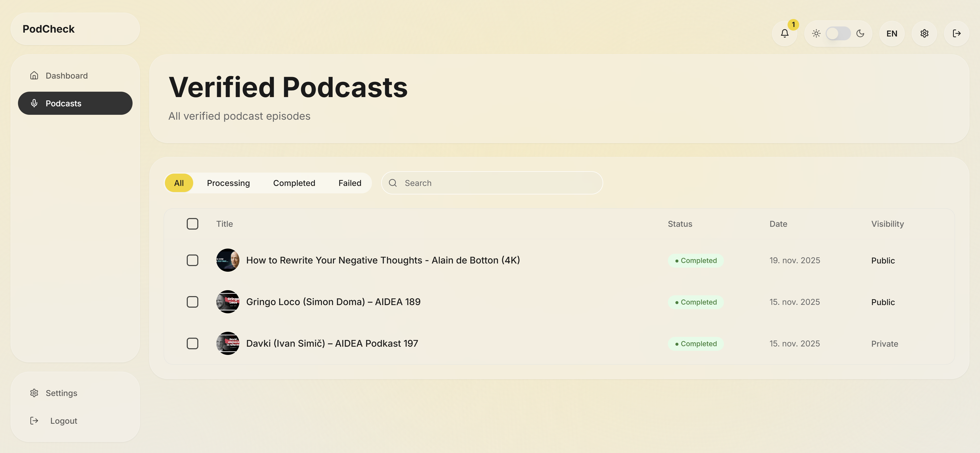Click the Podcasts microphone icon in sidebar
The height and width of the screenshot is (453, 980).
click(x=34, y=103)
